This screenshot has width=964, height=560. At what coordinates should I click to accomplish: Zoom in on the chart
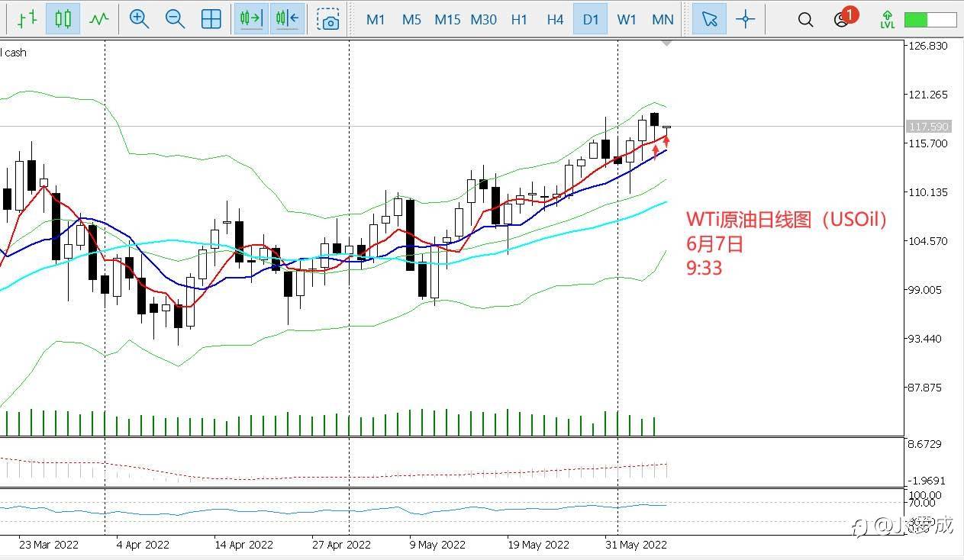click(139, 19)
